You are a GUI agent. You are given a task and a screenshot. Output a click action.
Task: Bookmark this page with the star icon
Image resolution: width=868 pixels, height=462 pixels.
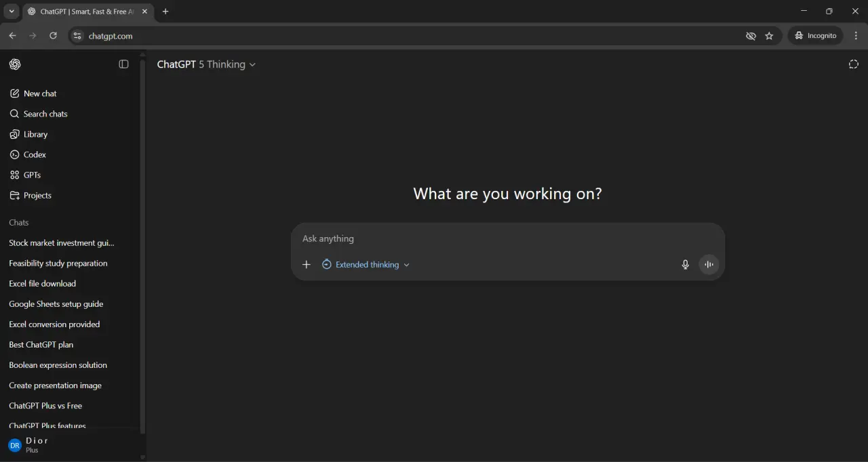coord(769,36)
